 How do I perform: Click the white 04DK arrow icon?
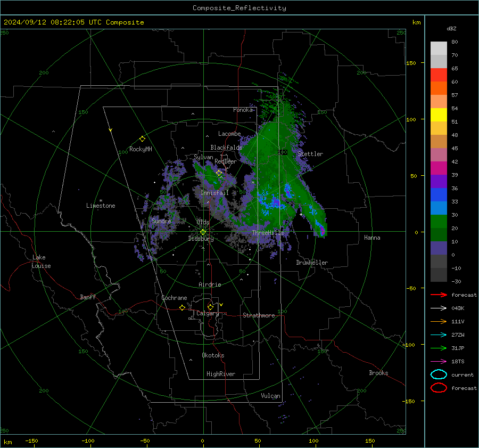coord(439,308)
